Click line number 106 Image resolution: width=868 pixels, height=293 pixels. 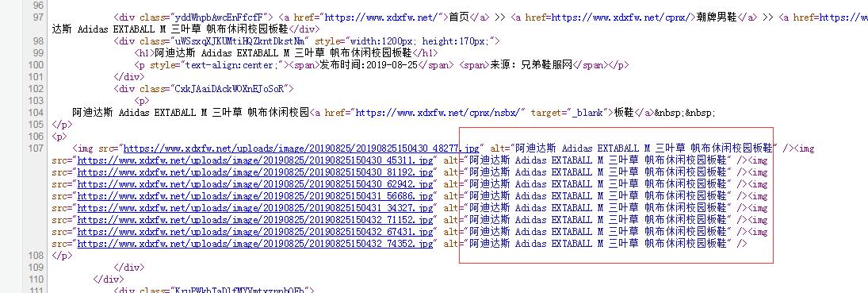point(36,137)
